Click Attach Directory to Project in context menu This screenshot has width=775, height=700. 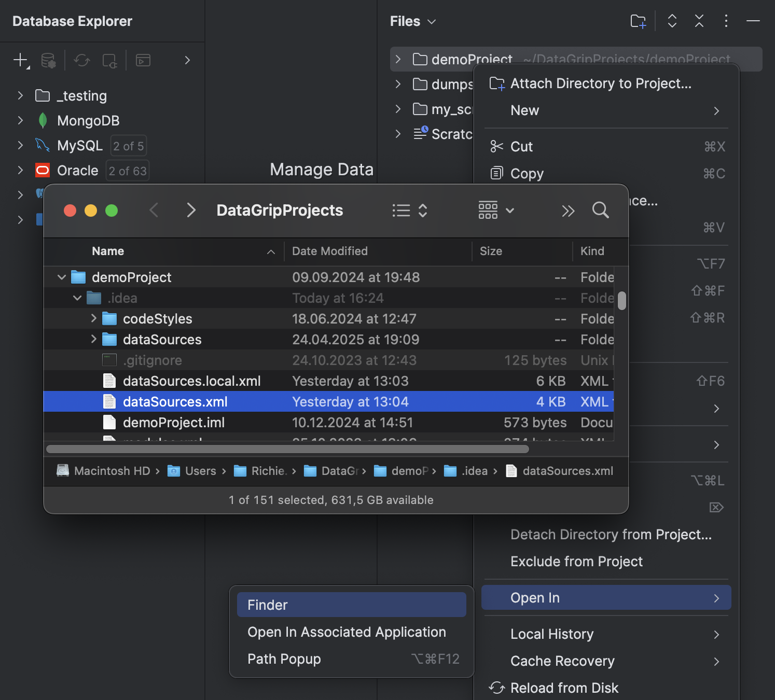click(606, 83)
